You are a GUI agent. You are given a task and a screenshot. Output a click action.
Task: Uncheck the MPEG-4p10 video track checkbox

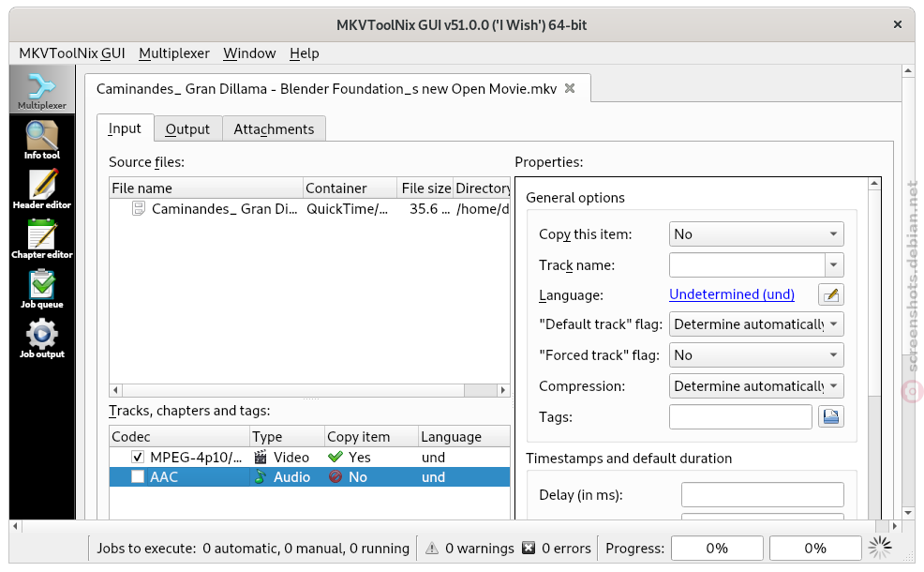click(138, 457)
